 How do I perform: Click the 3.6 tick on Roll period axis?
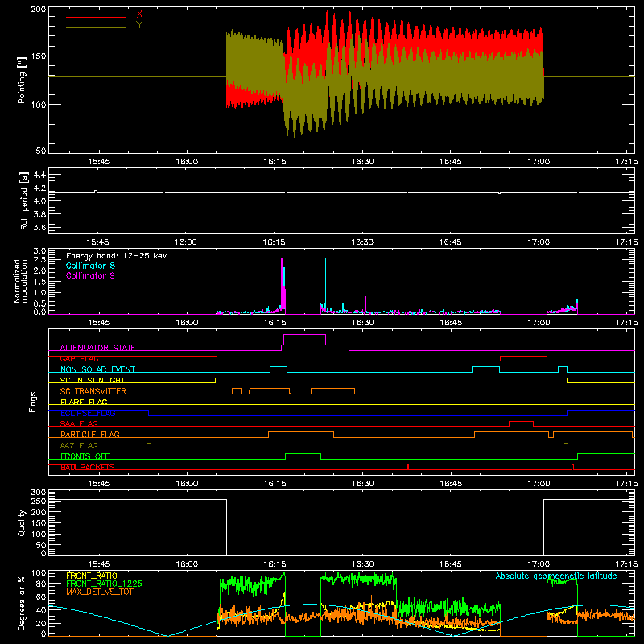pos(39,227)
